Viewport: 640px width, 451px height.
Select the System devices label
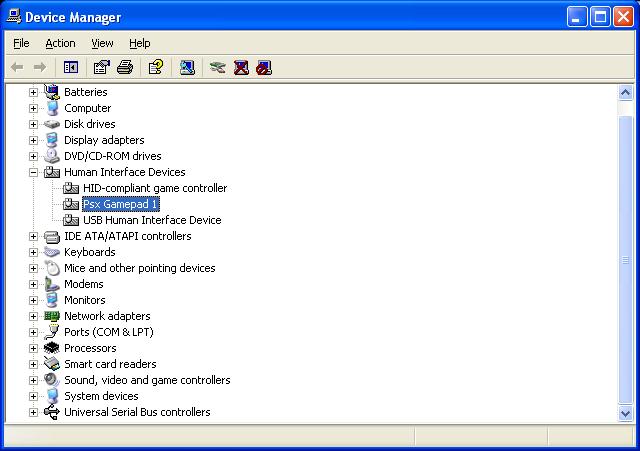pos(101,396)
